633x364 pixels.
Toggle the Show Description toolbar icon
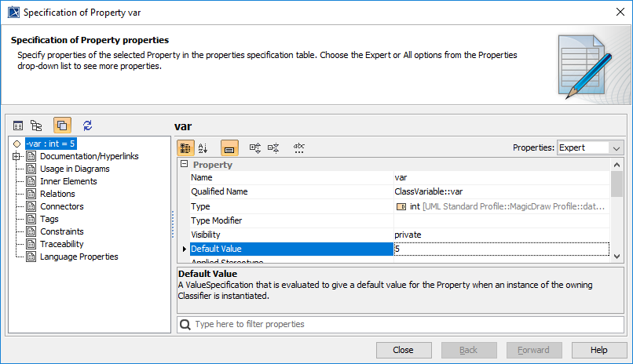tap(229, 147)
